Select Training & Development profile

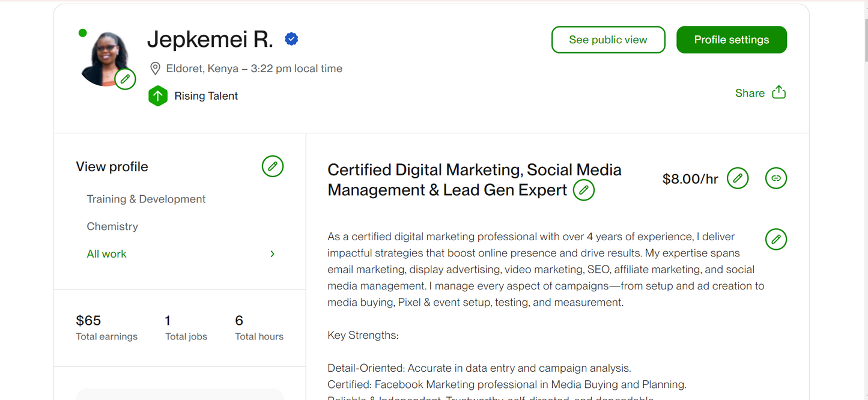[x=146, y=199]
